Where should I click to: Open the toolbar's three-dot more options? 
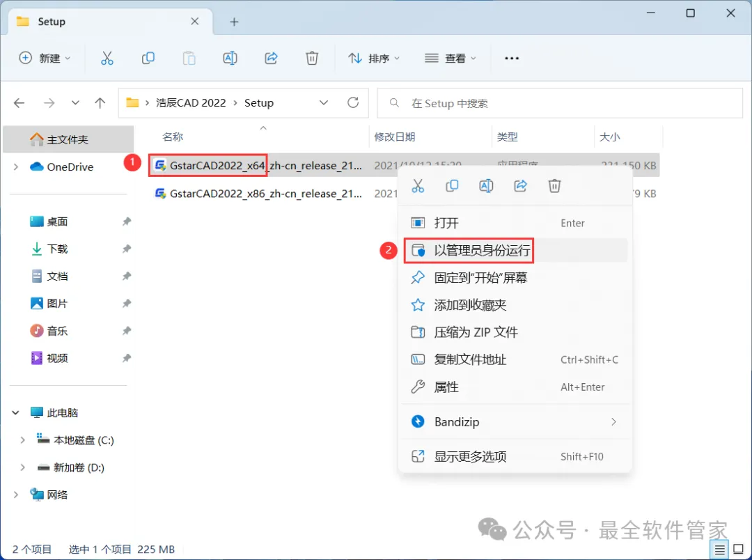click(x=512, y=58)
